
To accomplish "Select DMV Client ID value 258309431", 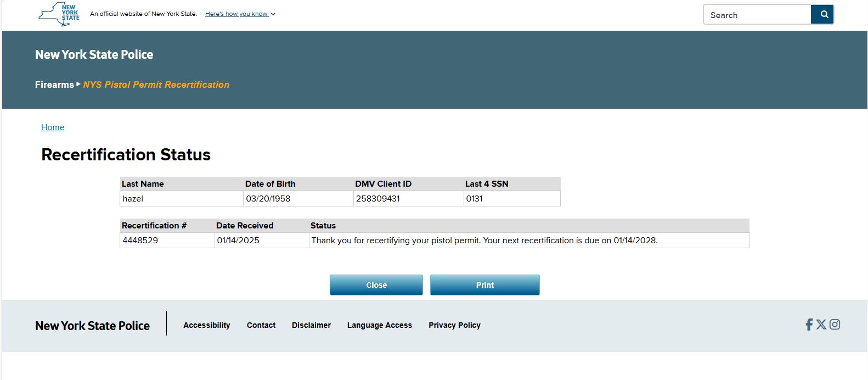I will coord(409,199).
